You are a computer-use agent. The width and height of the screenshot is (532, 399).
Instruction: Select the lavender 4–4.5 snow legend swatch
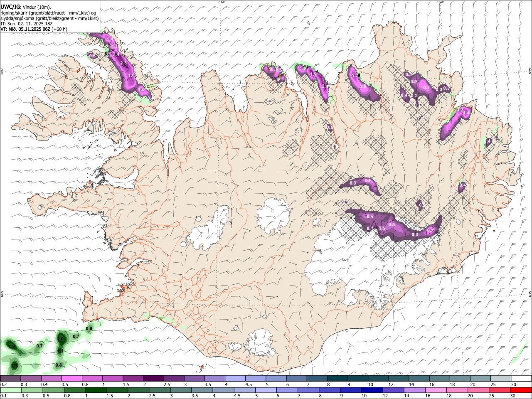click(x=235, y=379)
